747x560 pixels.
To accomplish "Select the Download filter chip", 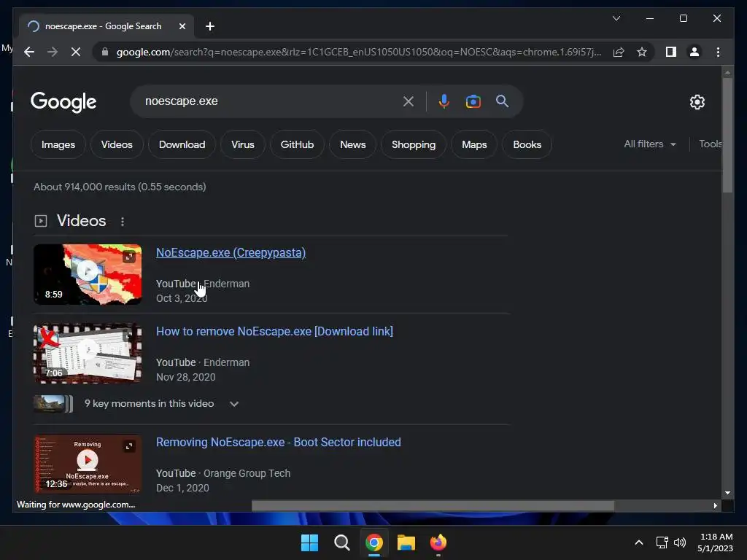I will tap(182, 144).
